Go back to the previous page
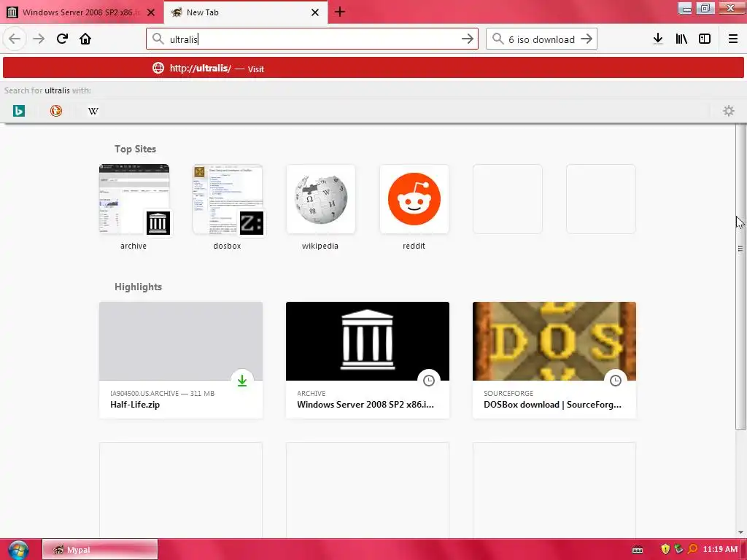The width and height of the screenshot is (747, 560). [x=15, y=39]
